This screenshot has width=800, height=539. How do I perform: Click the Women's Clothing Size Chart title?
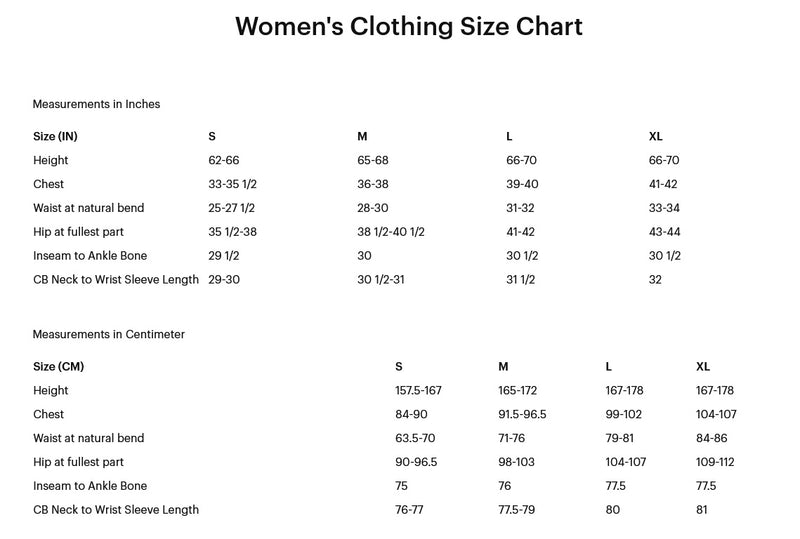[408, 27]
